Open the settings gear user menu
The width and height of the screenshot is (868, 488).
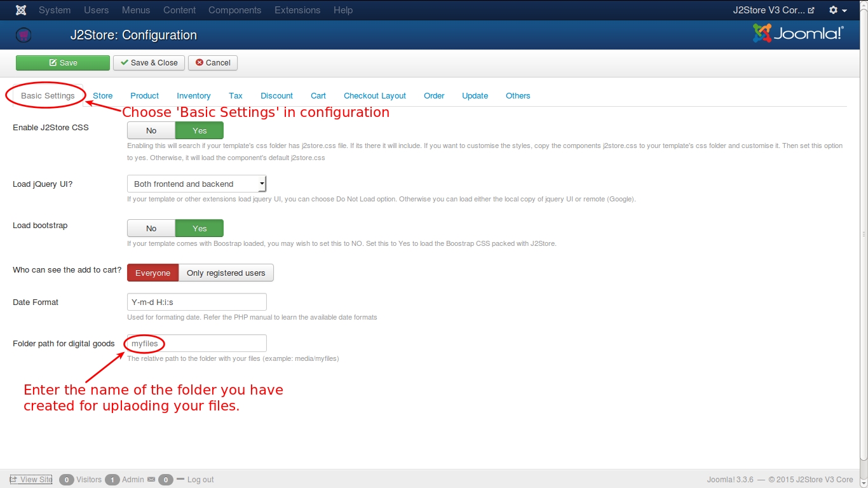(837, 10)
